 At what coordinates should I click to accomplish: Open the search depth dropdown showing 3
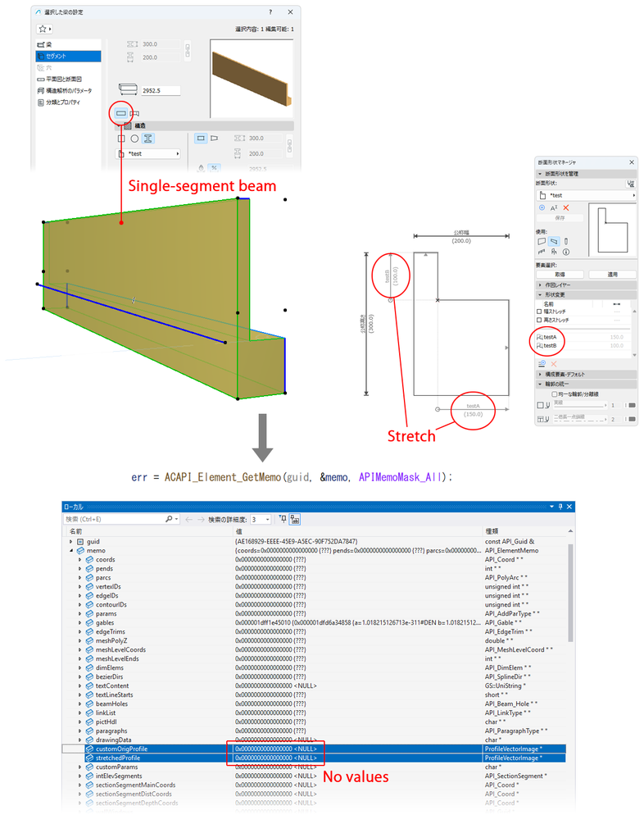[x=261, y=519]
